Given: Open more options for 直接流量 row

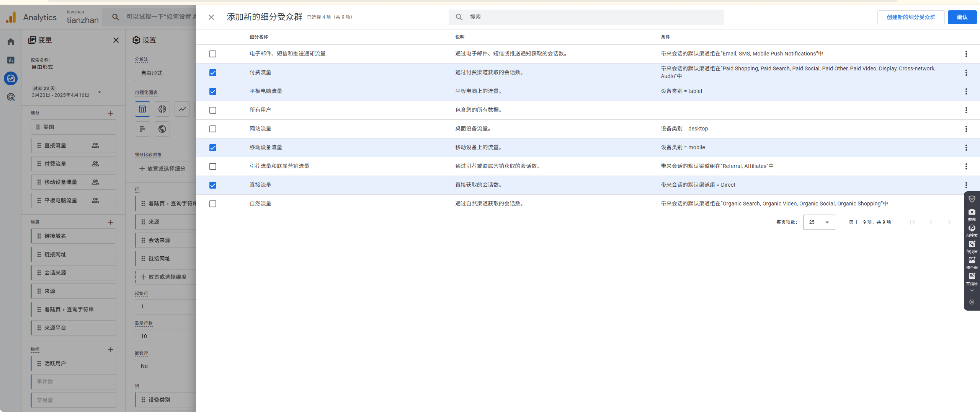Looking at the screenshot, I should coord(966,185).
